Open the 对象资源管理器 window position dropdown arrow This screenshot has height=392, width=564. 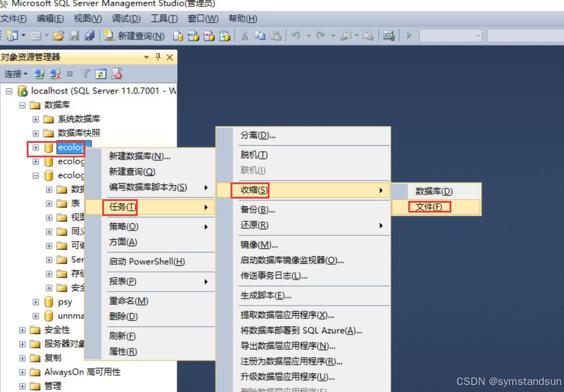click(146, 57)
